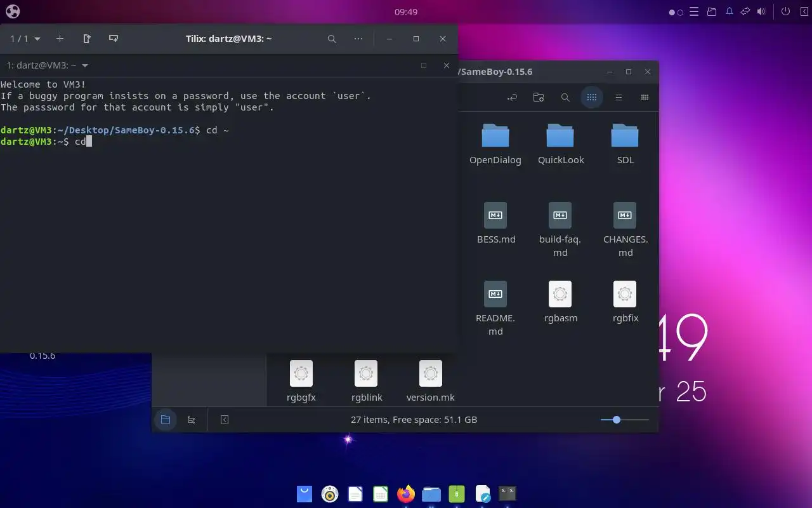Select the BESS.md file
This screenshot has width=812, height=508.
pyautogui.click(x=495, y=224)
